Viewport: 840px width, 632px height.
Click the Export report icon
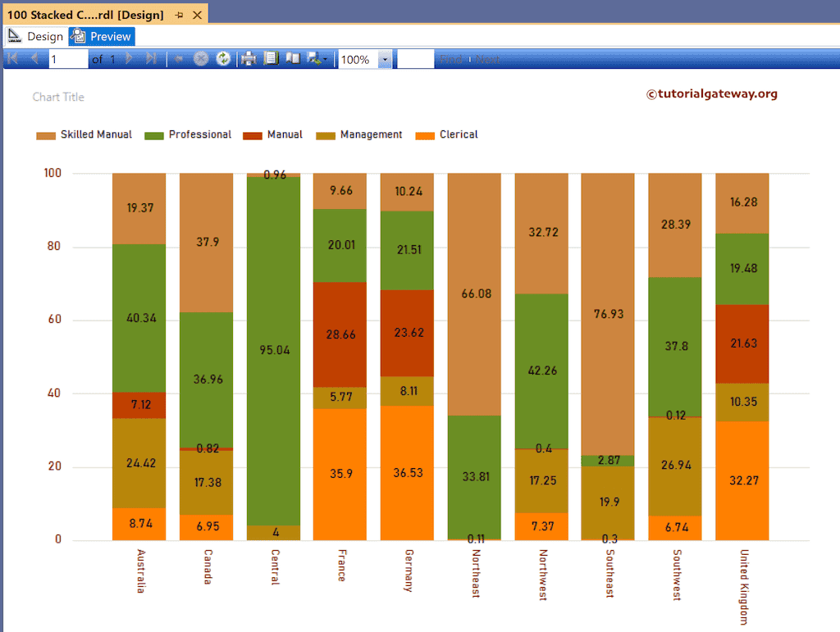(x=314, y=58)
